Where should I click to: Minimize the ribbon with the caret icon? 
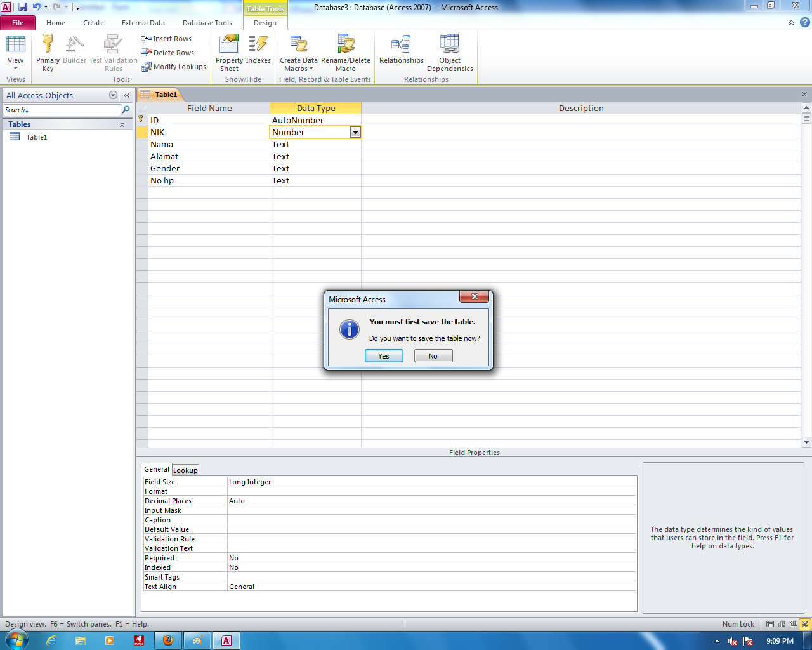(x=791, y=23)
